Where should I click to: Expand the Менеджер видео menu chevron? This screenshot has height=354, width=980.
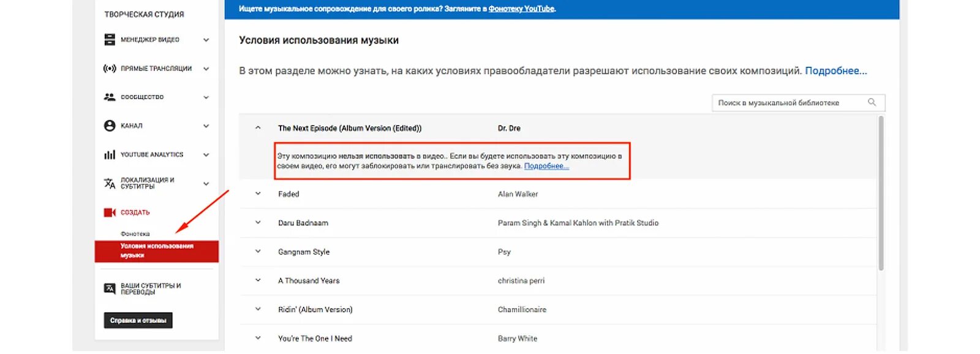[x=206, y=40]
